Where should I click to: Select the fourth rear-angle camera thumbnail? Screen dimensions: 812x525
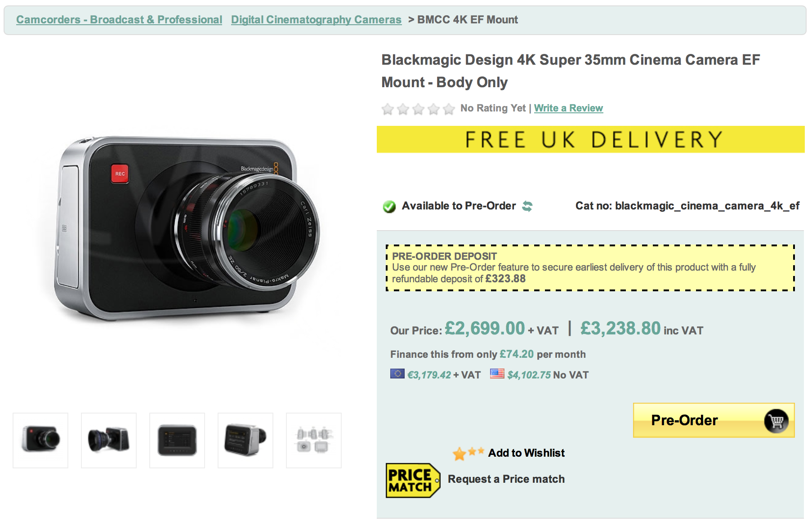(x=245, y=440)
